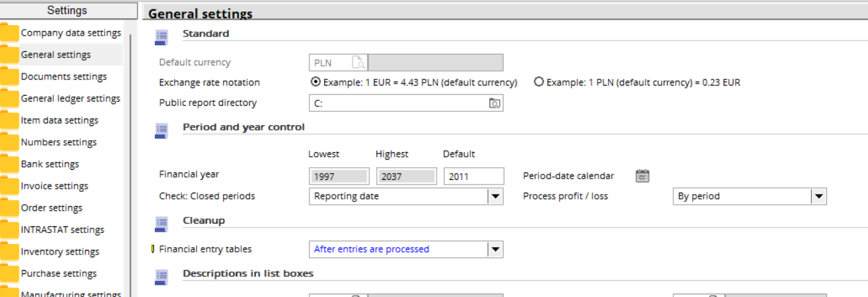Image resolution: width=868 pixels, height=297 pixels.
Task: Click the Cleanup section icon
Action: click(x=161, y=224)
